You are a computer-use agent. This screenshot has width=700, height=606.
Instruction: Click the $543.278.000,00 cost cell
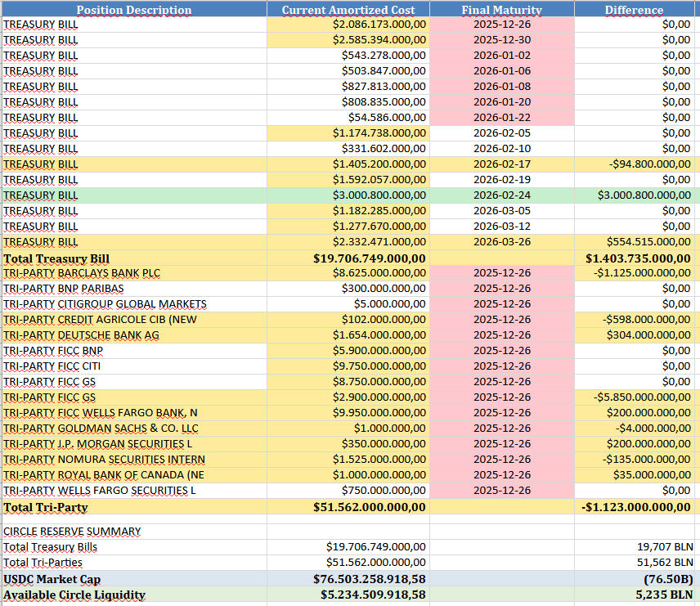348,56
